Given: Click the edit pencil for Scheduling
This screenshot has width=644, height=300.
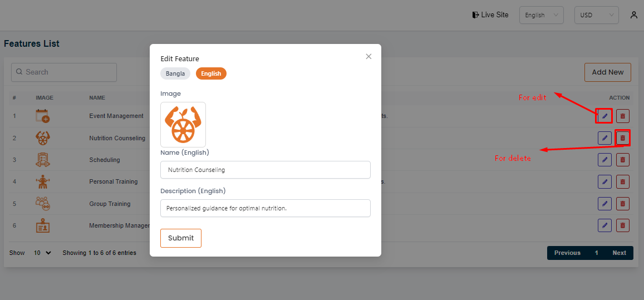Looking at the screenshot, I should (x=604, y=160).
